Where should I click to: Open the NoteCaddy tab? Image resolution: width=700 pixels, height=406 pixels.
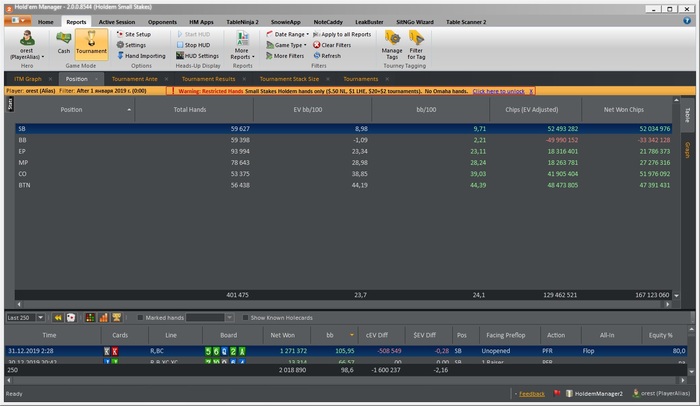pyautogui.click(x=328, y=22)
